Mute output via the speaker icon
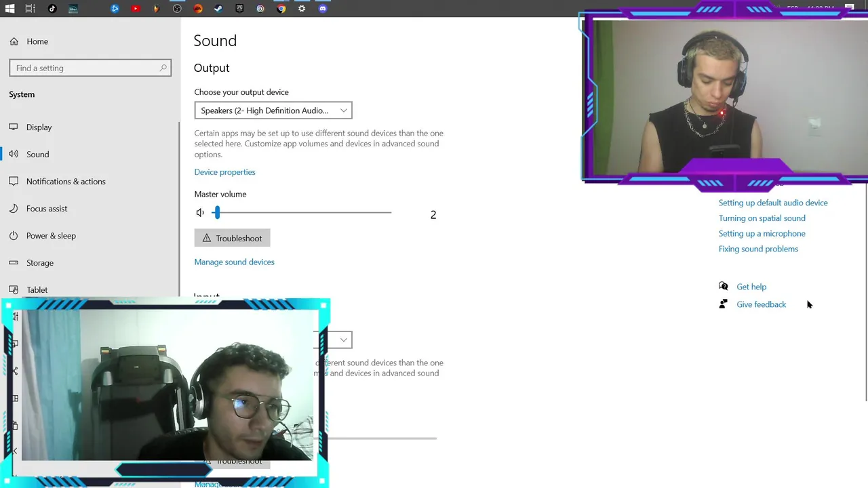This screenshot has height=488, width=868. point(200,213)
